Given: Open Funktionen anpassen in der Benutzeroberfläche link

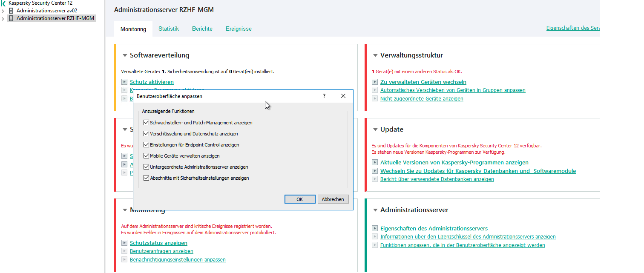Looking at the screenshot, I should coord(463,245).
